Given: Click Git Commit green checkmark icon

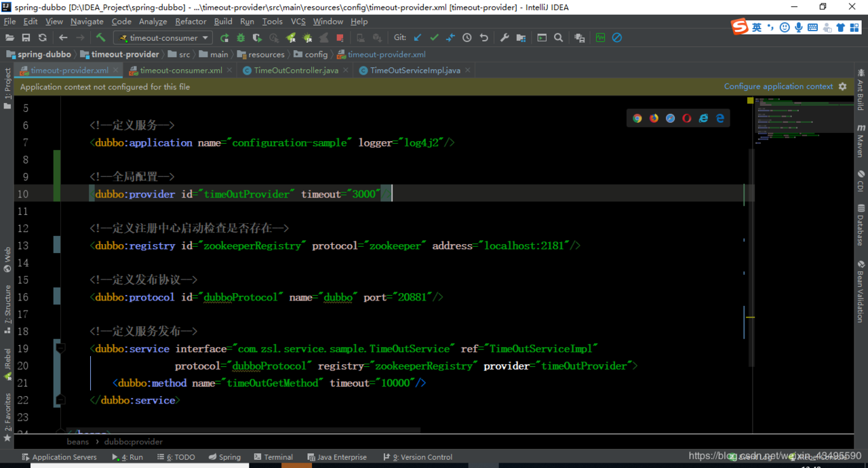Looking at the screenshot, I should [x=434, y=38].
